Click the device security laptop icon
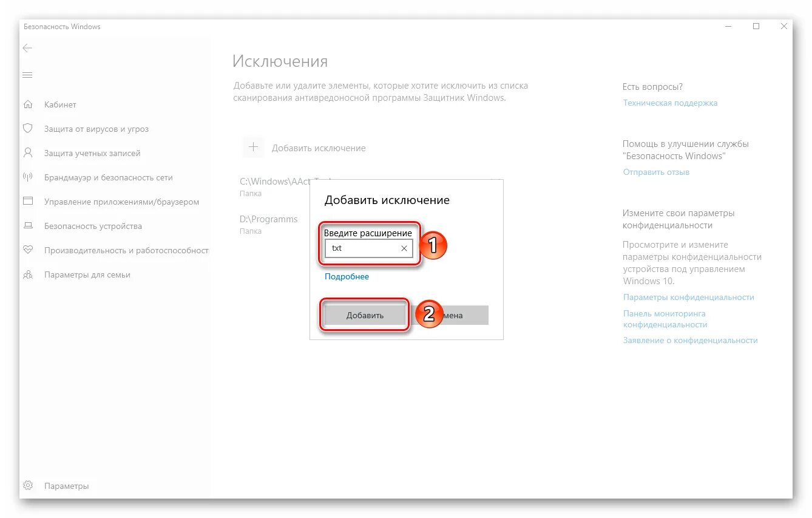812x518 pixels. pos(27,226)
